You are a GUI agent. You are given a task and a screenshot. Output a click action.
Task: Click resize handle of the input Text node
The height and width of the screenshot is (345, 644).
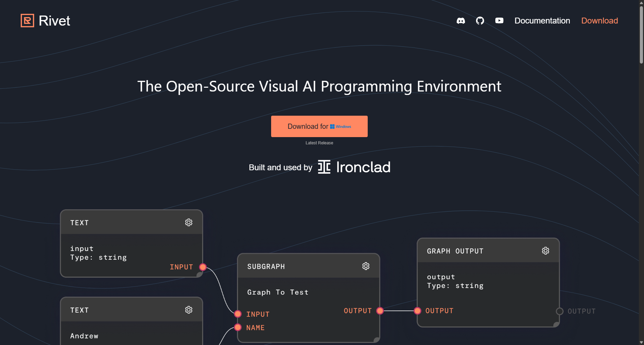click(199, 275)
